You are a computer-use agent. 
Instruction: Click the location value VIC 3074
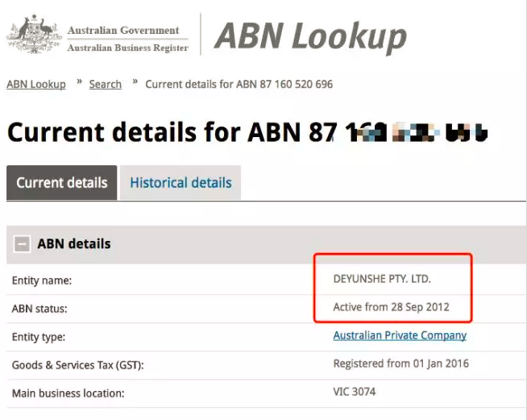(x=354, y=392)
